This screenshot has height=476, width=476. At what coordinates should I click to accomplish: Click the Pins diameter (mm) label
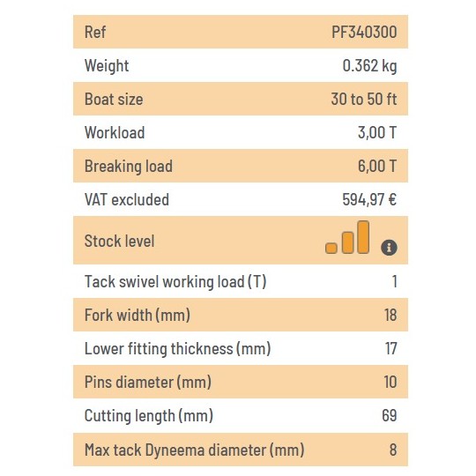pos(148,382)
